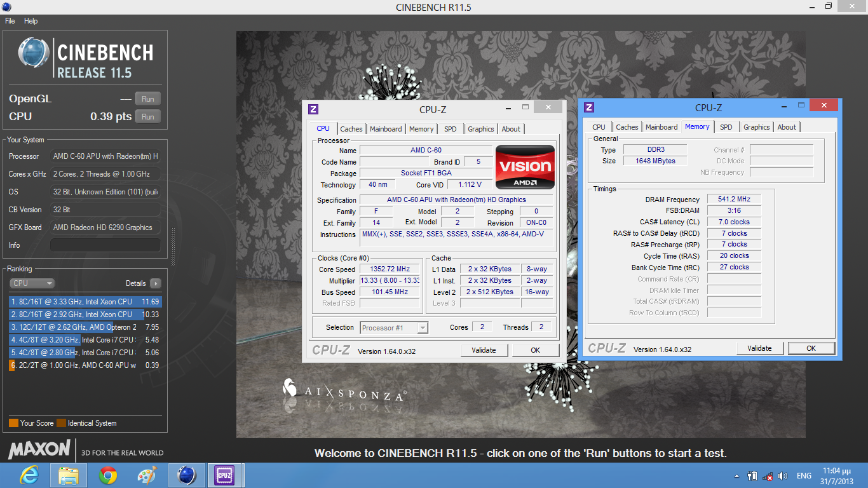Image resolution: width=868 pixels, height=488 pixels.
Task: Click the MAXON logo at bottom left
Action: tap(39, 450)
